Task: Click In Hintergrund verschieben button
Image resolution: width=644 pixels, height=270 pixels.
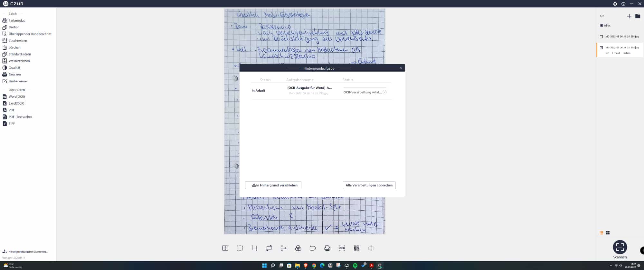Action: point(273,185)
